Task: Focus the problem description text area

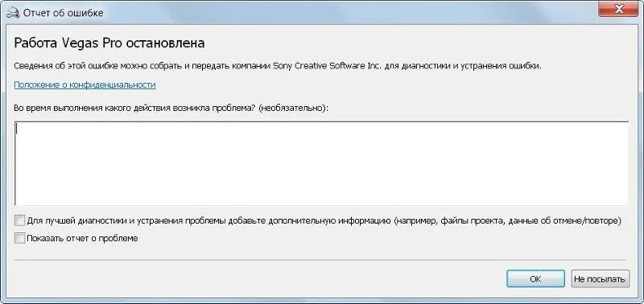Action: click(x=321, y=163)
